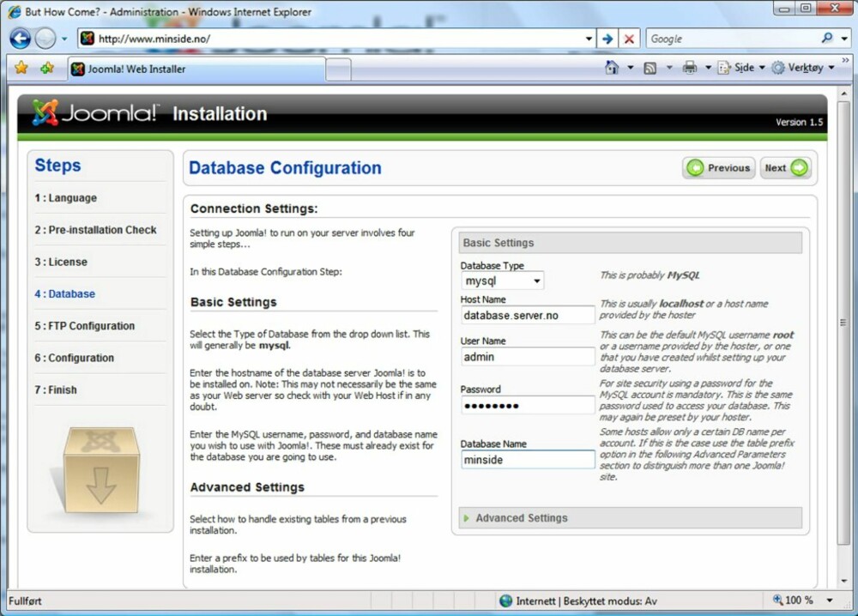
Task: Select step 6: Configuration
Action: pyautogui.click(x=75, y=358)
